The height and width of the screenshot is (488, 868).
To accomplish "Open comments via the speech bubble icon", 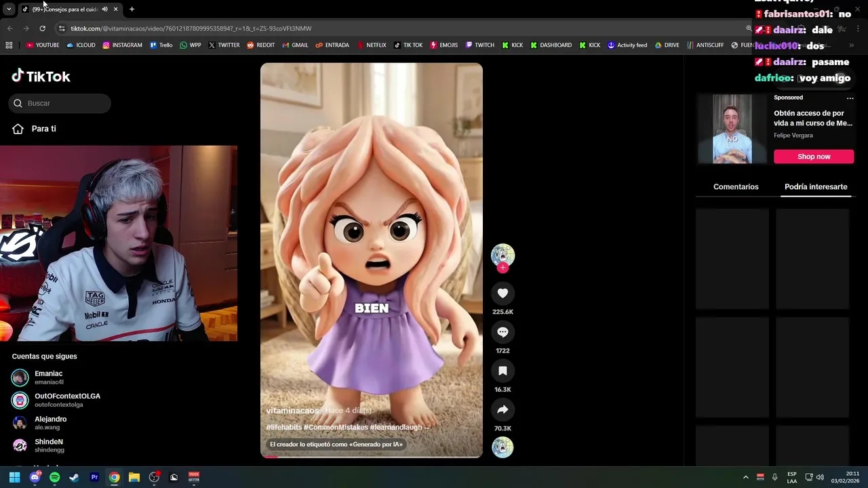I will (x=502, y=332).
